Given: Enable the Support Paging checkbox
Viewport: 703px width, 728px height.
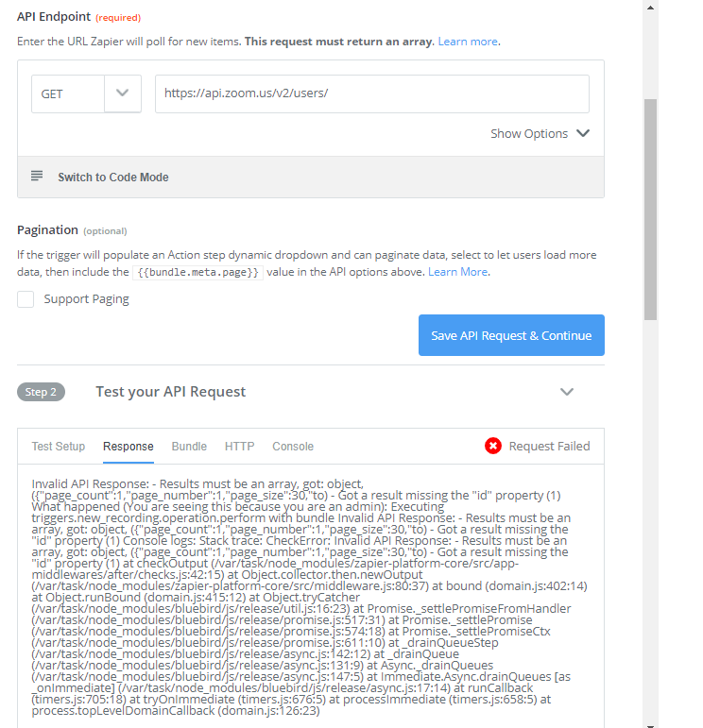Looking at the screenshot, I should click(x=26, y=299).
